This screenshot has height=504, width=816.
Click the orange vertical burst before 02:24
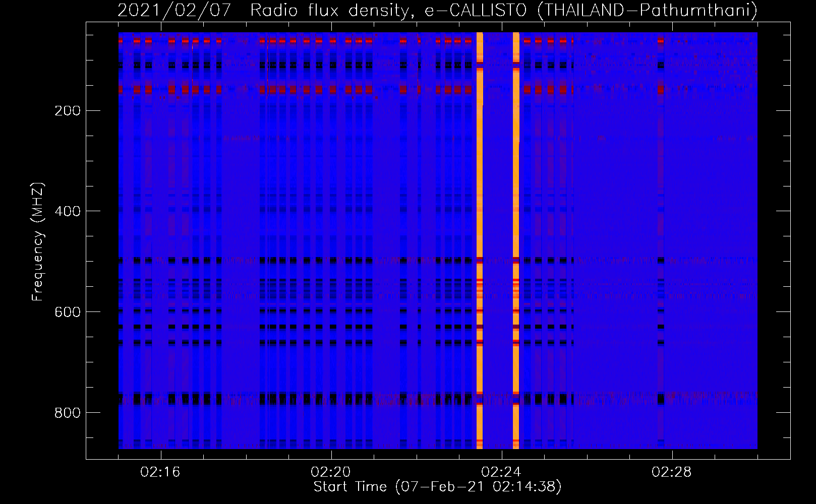[x=480, y=240]
